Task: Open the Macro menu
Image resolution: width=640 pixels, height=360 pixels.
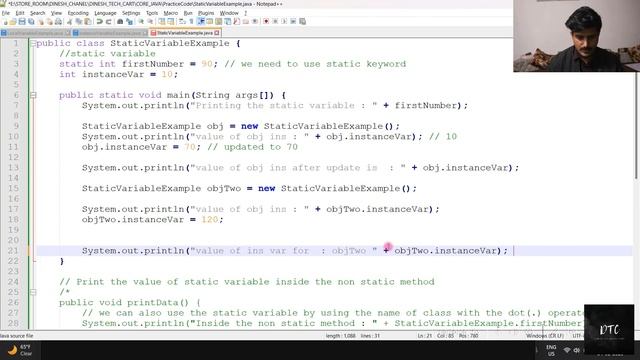Action: (171, 13)
